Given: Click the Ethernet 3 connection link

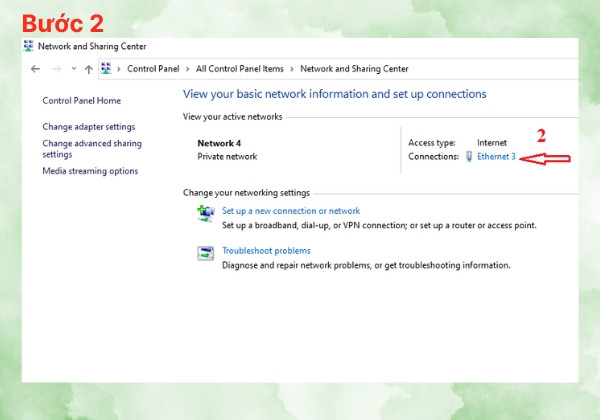Looking at the screenshot, I should coord(496,156).
